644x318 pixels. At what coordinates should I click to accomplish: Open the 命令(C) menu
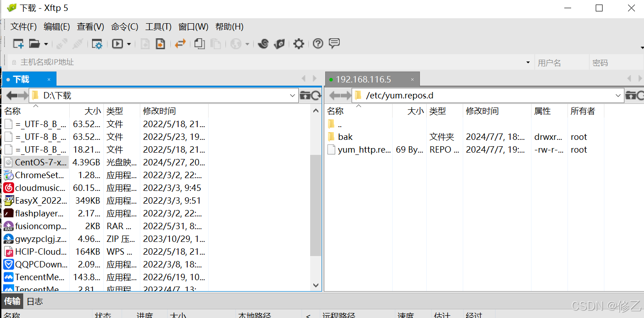(x=125, y=27)
